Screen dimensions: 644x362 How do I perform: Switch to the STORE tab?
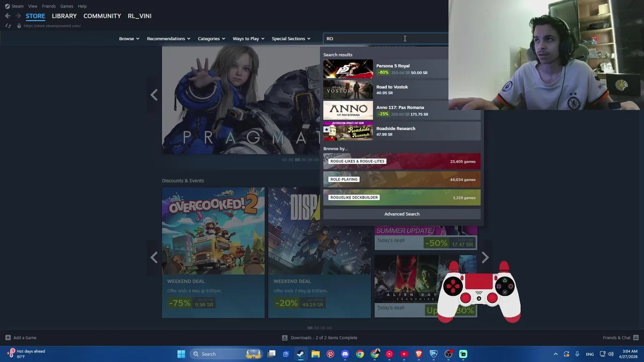(35, 16)
